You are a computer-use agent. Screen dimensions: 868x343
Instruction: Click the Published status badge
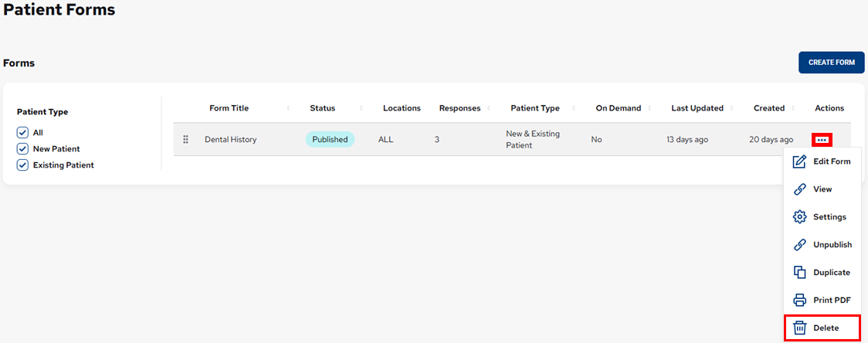pos(330,140)
